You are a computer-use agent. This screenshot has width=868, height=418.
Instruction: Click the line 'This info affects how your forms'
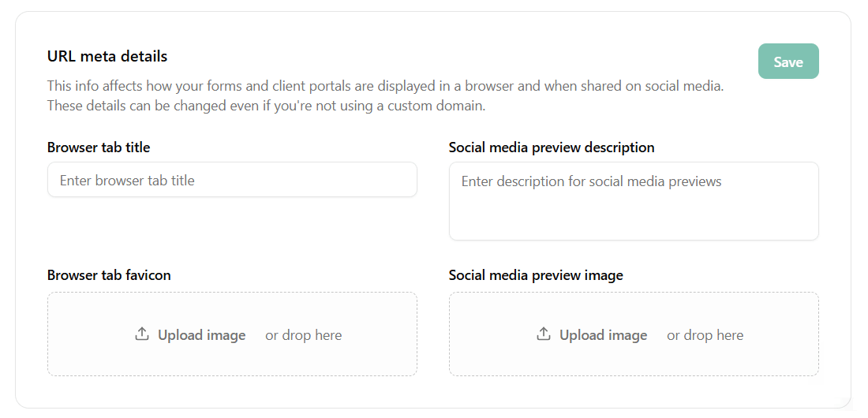(385, 87)
